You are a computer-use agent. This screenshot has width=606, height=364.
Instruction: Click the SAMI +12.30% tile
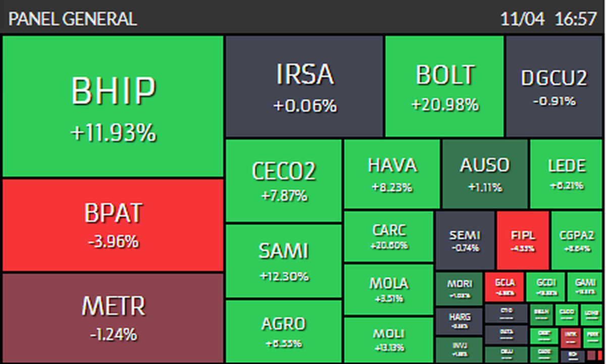point(284,261)
